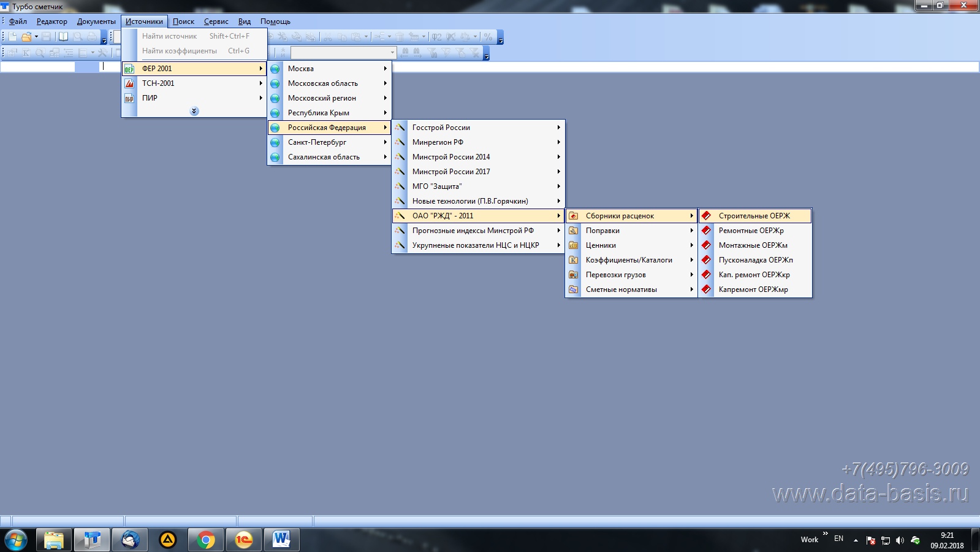Open МГО "Защита" submenu
980x552 pixels.
(478, 186)
